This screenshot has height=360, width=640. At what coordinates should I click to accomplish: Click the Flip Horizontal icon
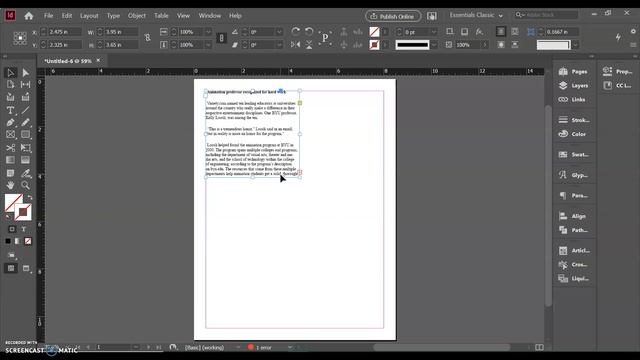(x=296, y=44)
